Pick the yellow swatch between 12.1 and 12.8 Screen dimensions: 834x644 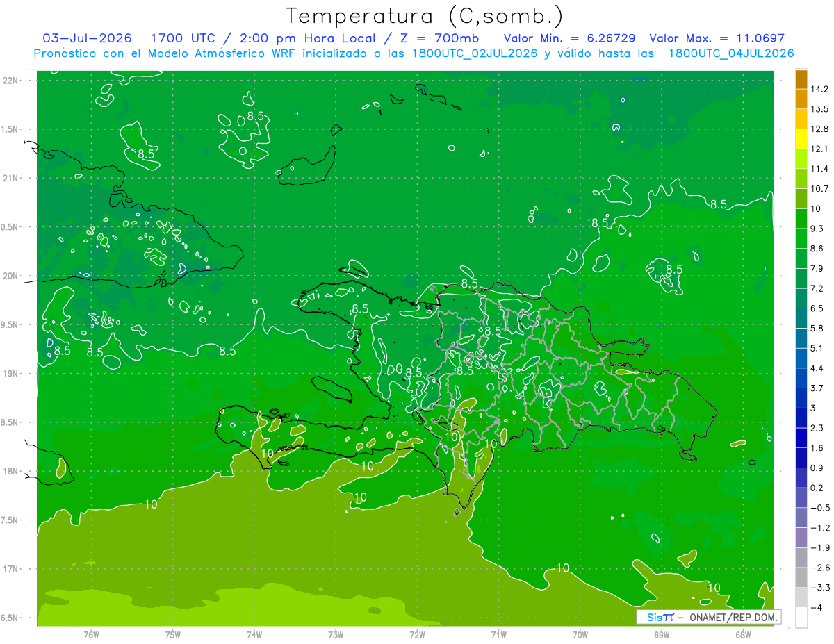[x=801, y=139]
